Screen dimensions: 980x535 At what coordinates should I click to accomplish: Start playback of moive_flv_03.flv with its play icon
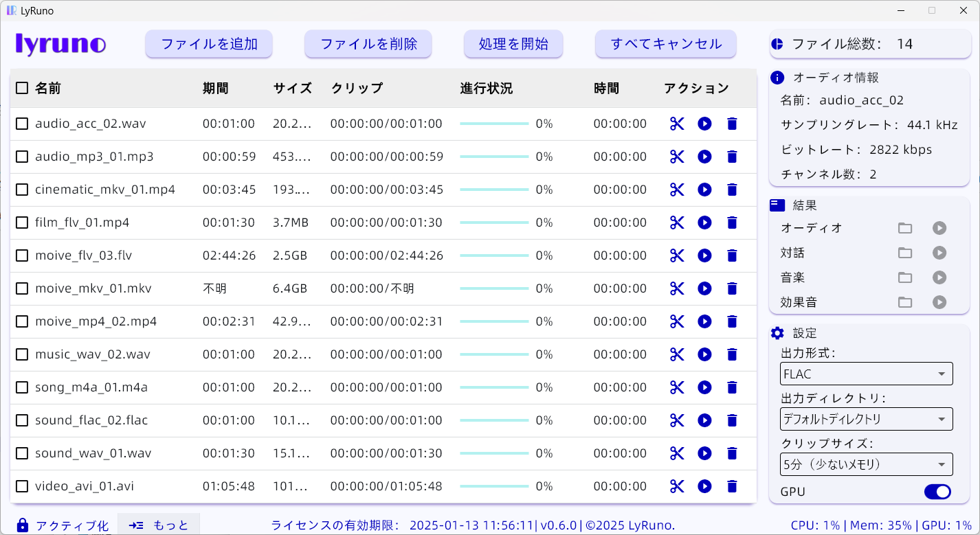pyautogui.click(x=704, y=255)
